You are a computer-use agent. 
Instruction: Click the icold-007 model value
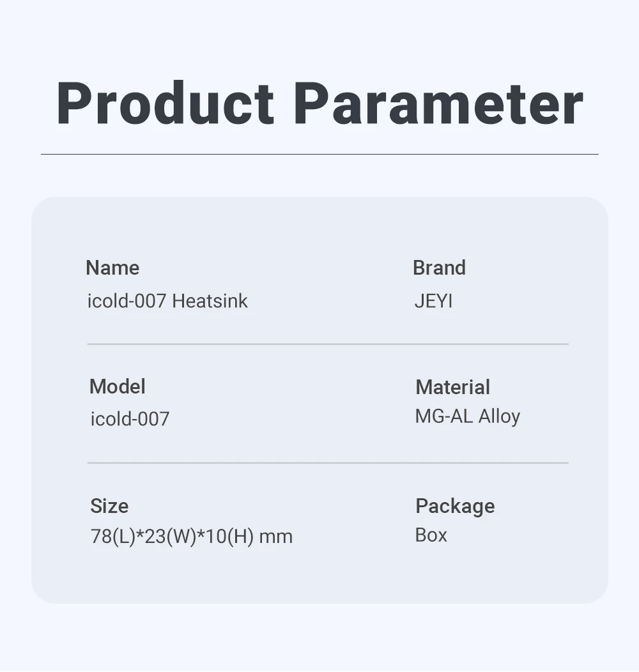[x=130, y=418]
